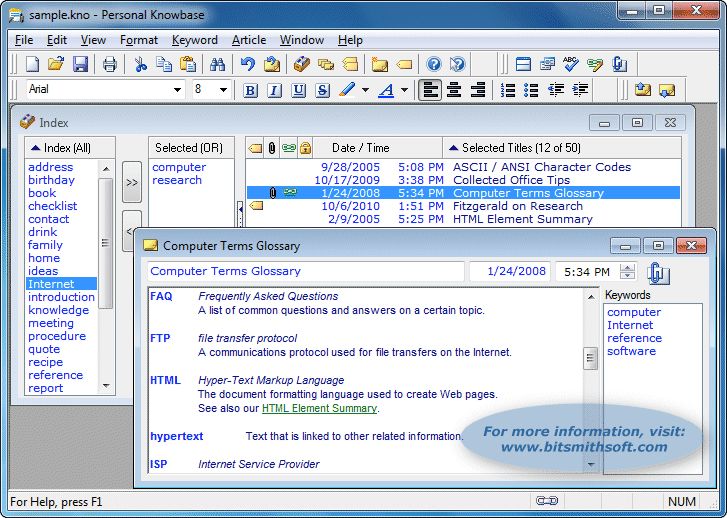727x518 pixels.
Task: Click the bulleted list icon
Action: point(531,90)
